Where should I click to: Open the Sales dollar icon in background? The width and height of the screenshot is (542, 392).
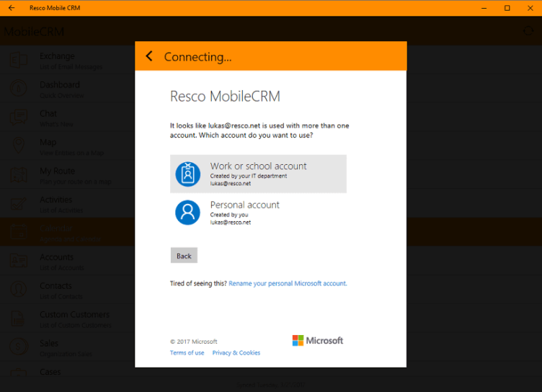(19, 347)
